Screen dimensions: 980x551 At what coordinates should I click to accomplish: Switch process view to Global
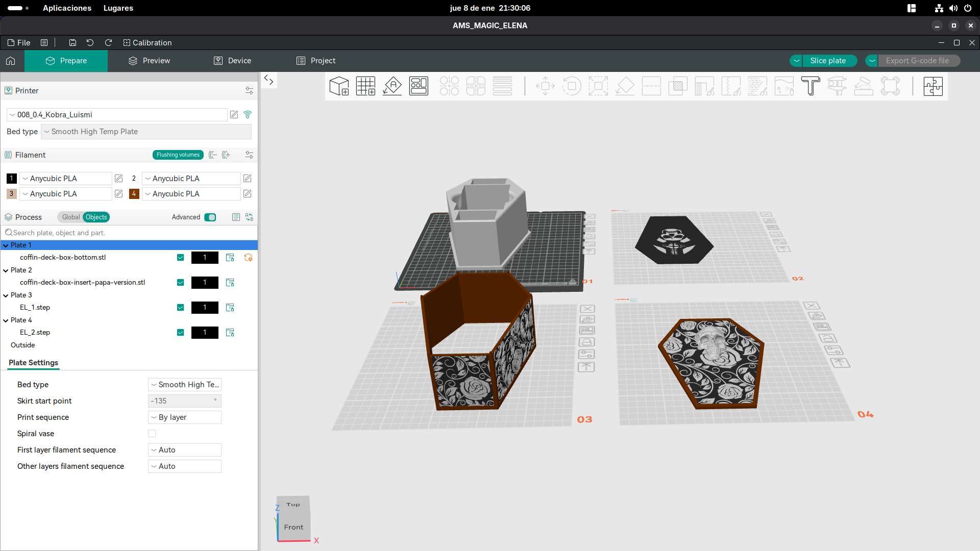pos(70,217)
